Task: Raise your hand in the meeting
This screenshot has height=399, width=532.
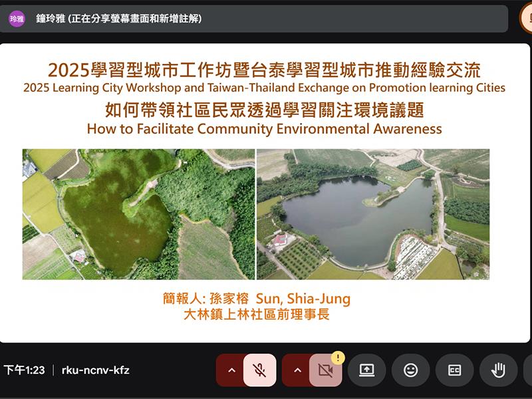Action: point(498,370)
